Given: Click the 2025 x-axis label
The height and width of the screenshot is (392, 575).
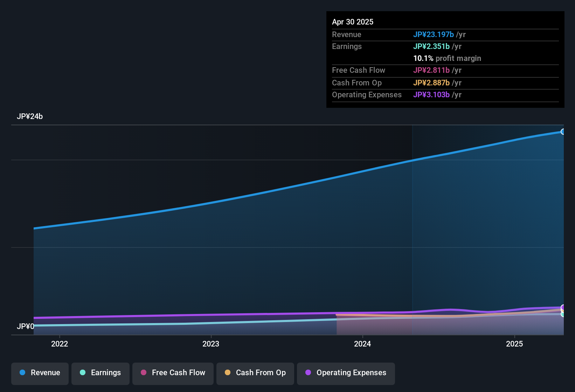Looking at the screenshot, I should pos(514,344).
